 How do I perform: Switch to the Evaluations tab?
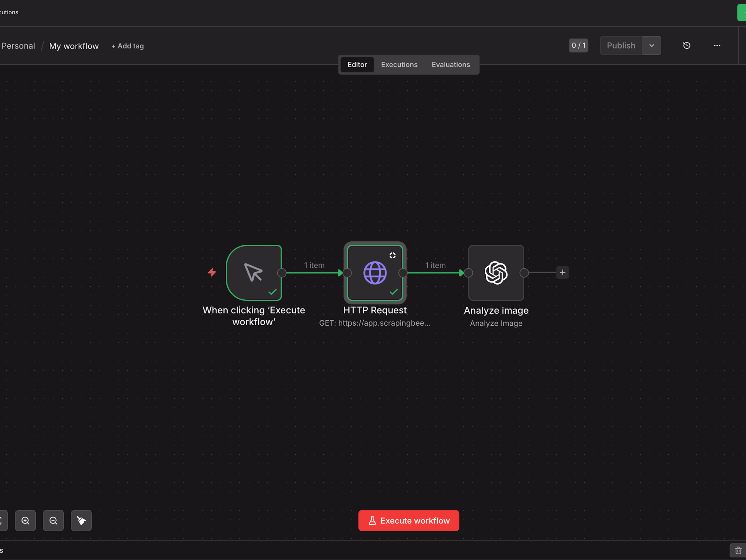pos(451,64)
